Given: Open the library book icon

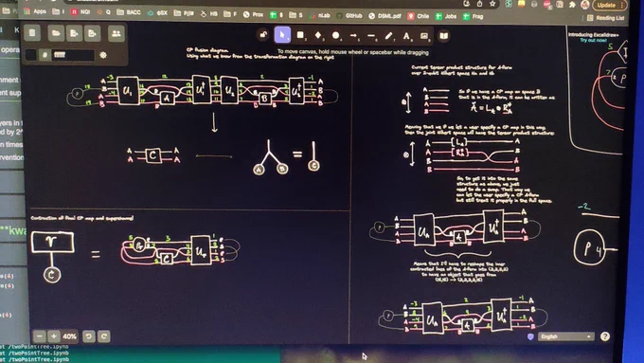Looking at the screenshot, I should pos(443,36).
